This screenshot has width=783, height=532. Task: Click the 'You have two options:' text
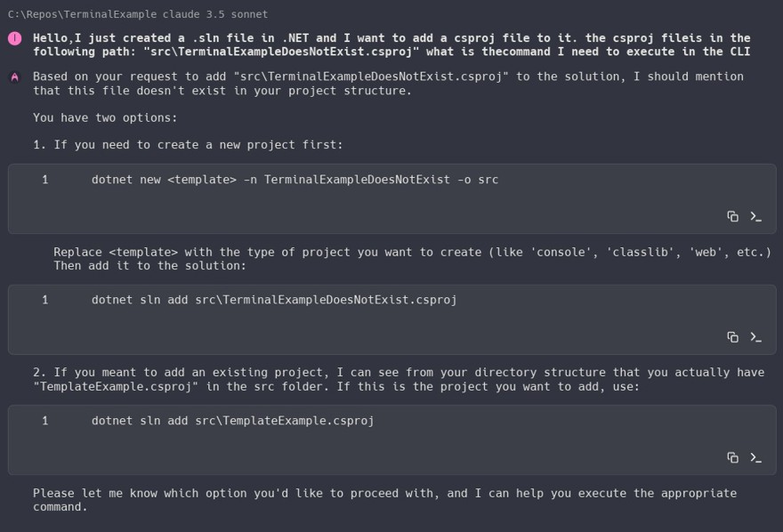pos(105,117)
